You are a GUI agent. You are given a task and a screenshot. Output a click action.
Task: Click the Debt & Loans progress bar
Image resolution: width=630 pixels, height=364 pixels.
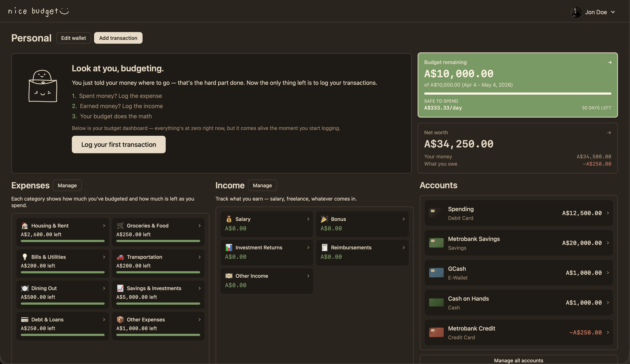pyautogui.click(x=62, y=335)
